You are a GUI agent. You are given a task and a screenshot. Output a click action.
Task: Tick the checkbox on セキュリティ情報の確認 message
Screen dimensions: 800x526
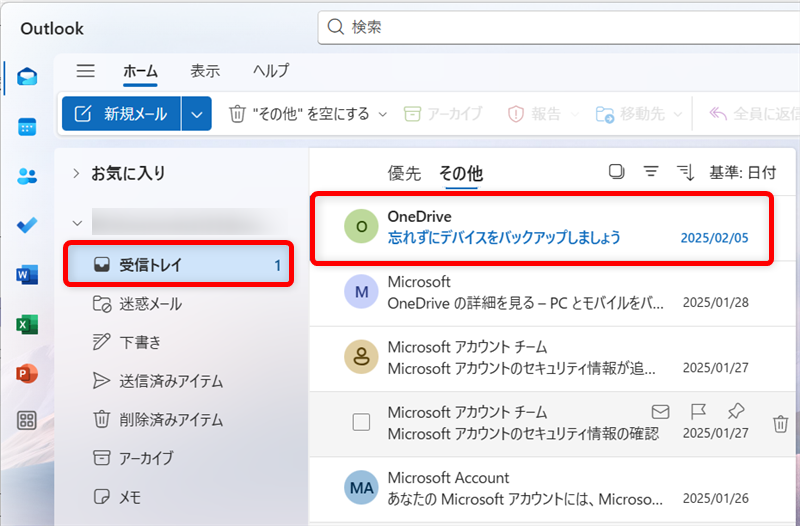point(361,422)
